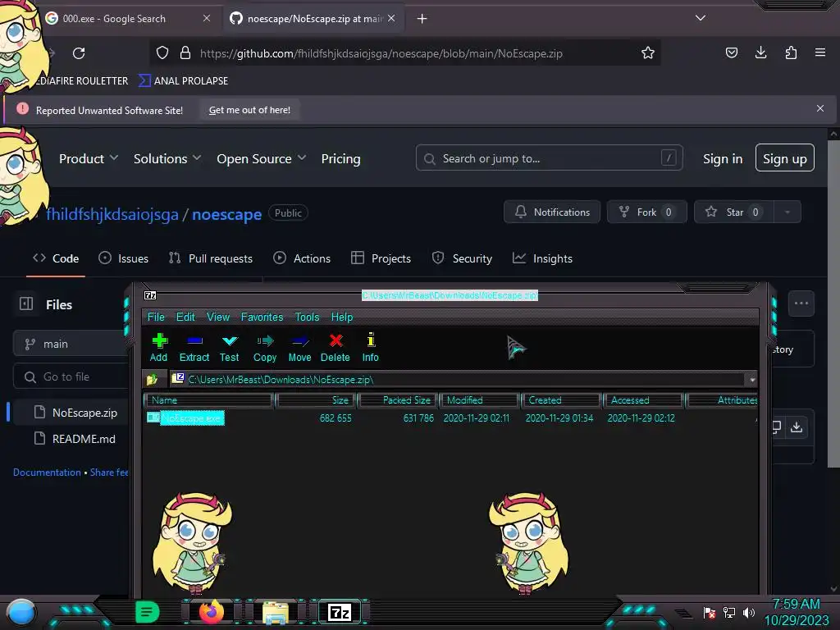The height and width of the screenshot is (630, 840).
Task: Switch to the 000.exe Google Search tab
Action: [x=127, y=18]
